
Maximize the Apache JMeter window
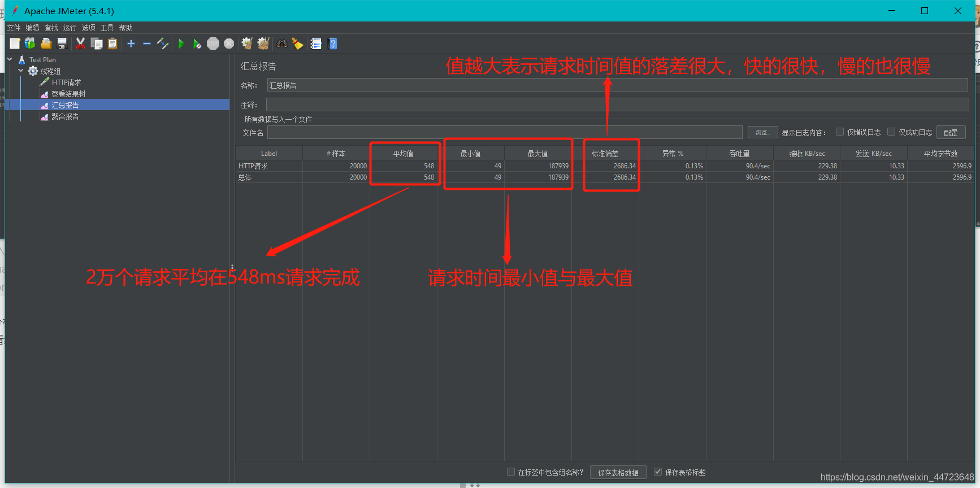(925, 11)
